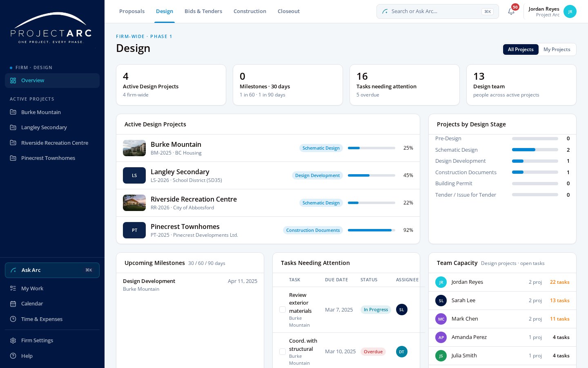Click the ProjectArc logo

(x=51, y=28)
